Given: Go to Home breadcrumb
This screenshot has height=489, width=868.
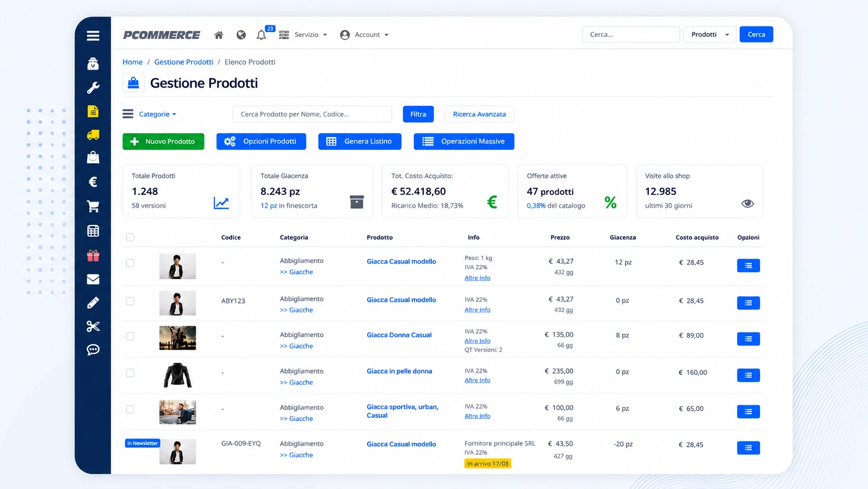Looking at the screenshot, I should [x=132, y=62].
